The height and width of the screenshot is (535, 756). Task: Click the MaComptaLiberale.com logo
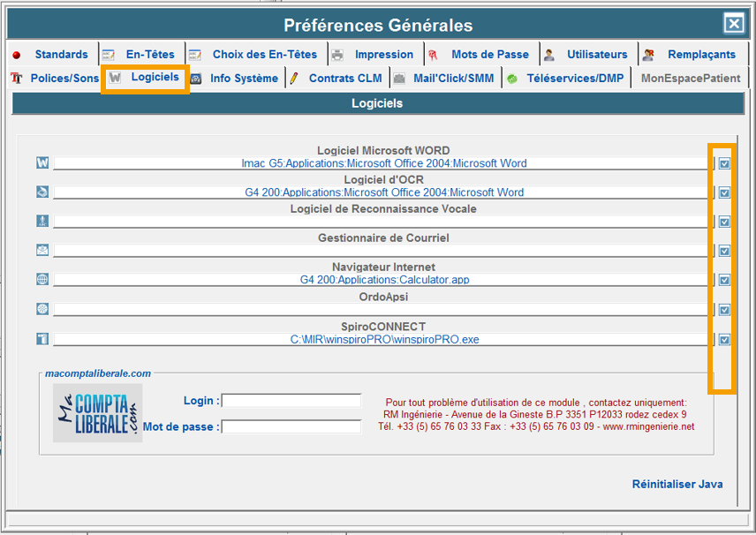click(97, 412)
